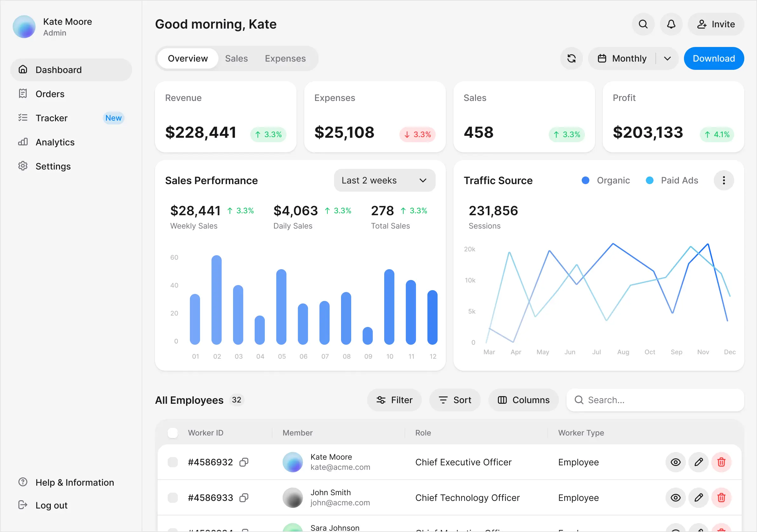Open Traffic Source three-dot options menu

tap(724, 180)
